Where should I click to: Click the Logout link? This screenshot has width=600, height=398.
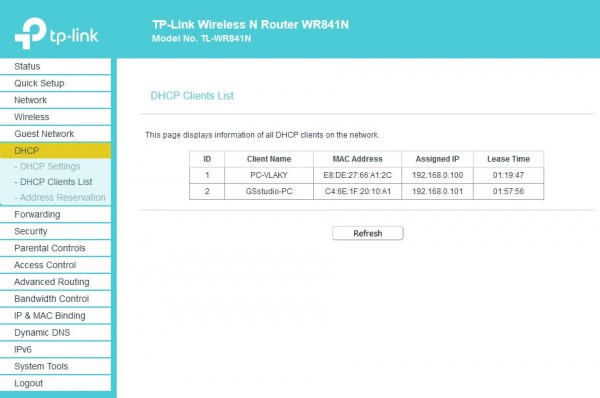coord(55,383)
